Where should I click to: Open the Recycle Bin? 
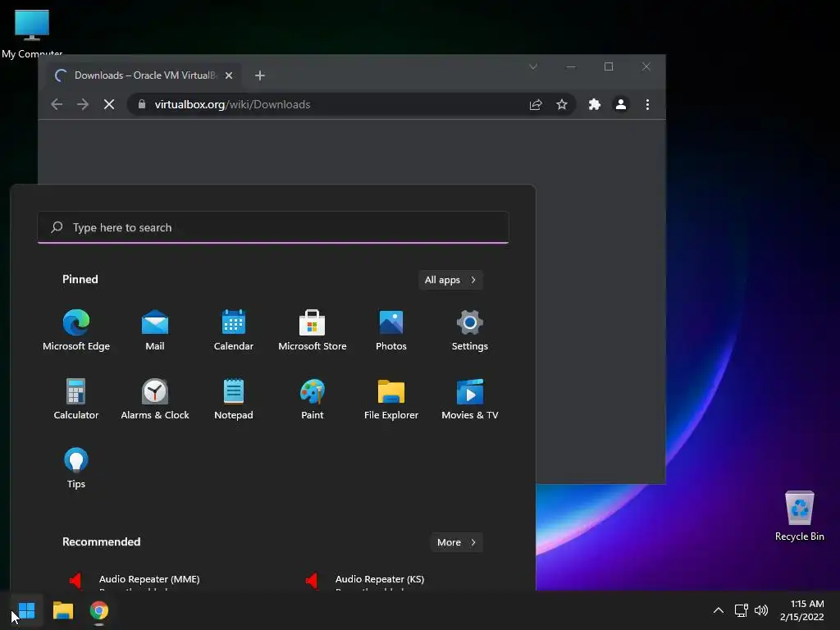799,516
